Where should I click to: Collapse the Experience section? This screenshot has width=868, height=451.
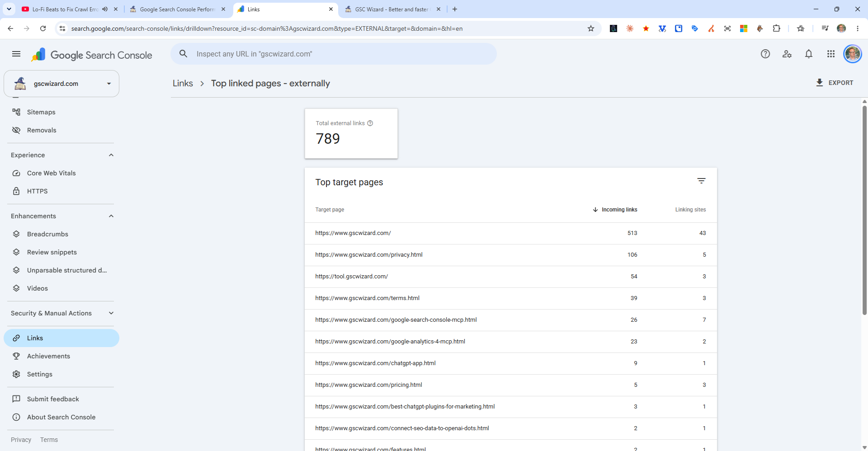pos(111,155)
